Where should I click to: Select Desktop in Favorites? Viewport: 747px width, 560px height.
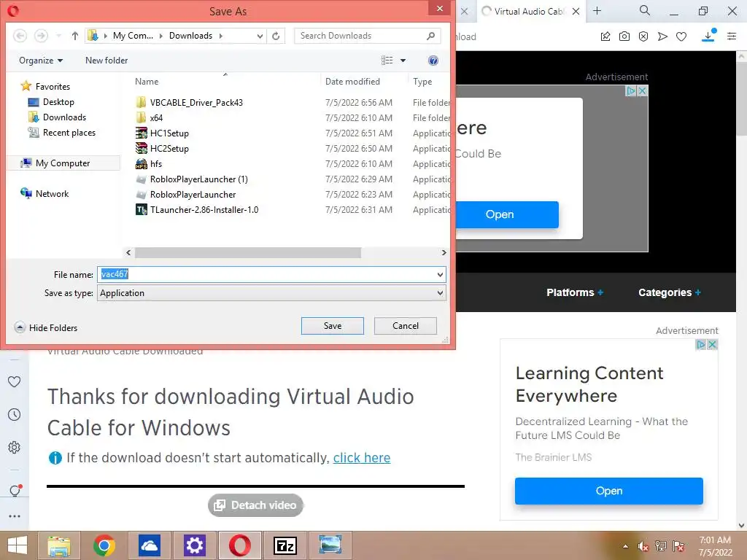(x=58, y=102)
